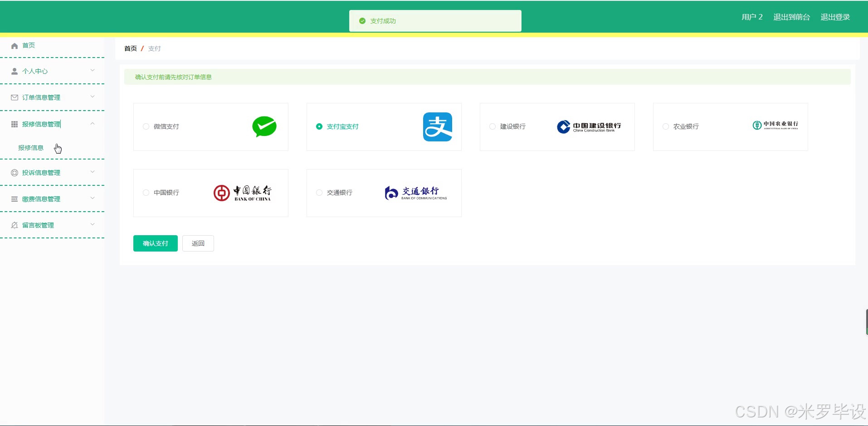
Task: Select the 支付宝支付 radio button
Action: point(319,126)
